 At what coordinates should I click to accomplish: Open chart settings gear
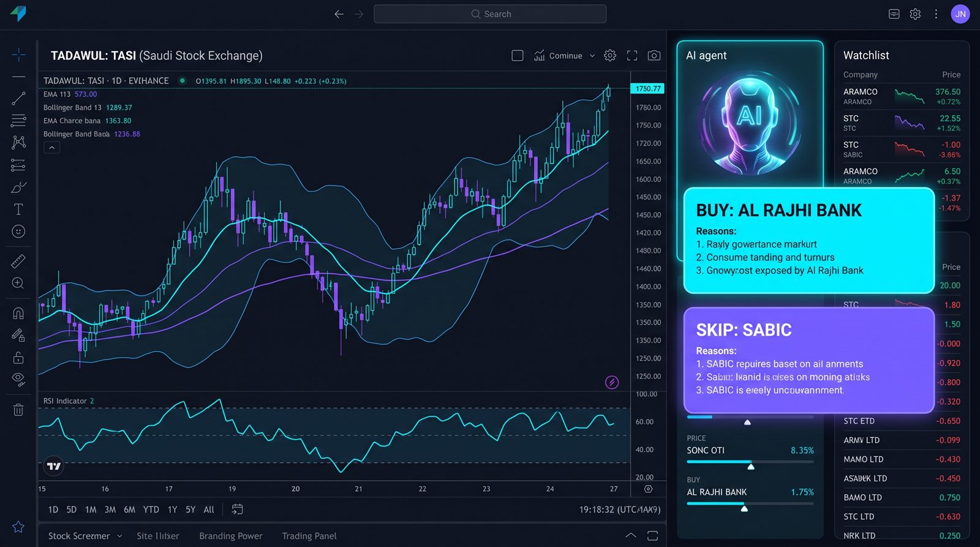click(610, 56)
